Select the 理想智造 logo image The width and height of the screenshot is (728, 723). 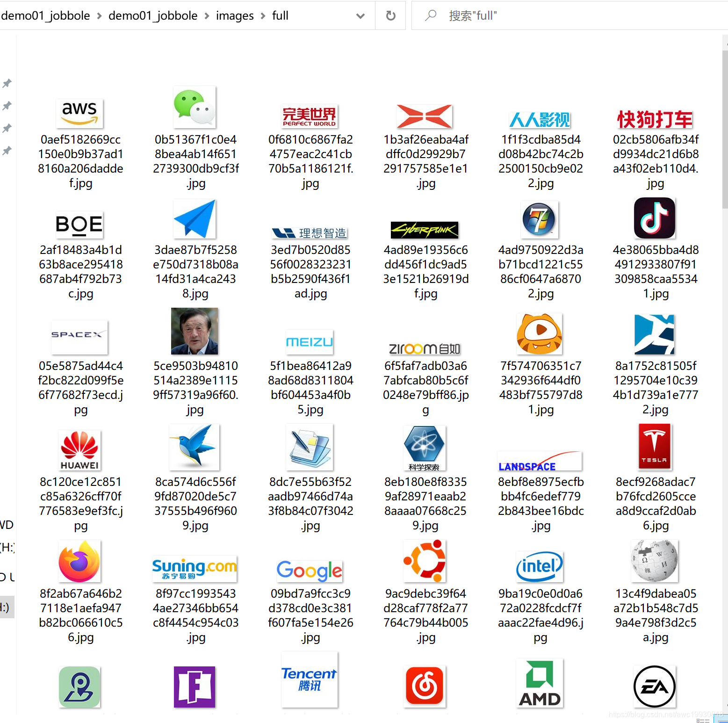tap(310, 233)
